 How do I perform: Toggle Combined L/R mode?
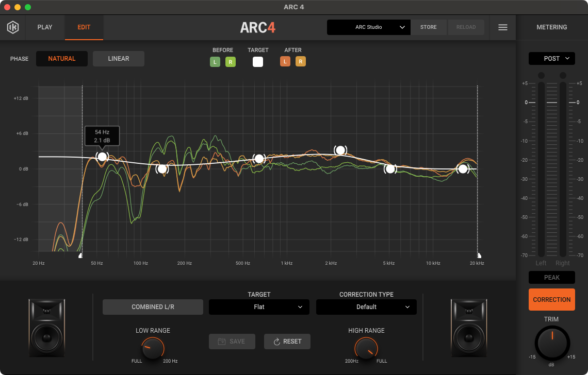point(153,307)
